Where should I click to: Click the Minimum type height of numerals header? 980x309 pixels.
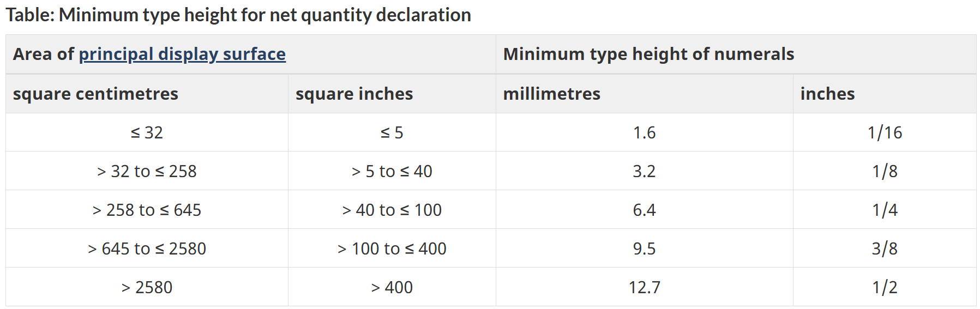pyautogui.click(x=648, y=54)
